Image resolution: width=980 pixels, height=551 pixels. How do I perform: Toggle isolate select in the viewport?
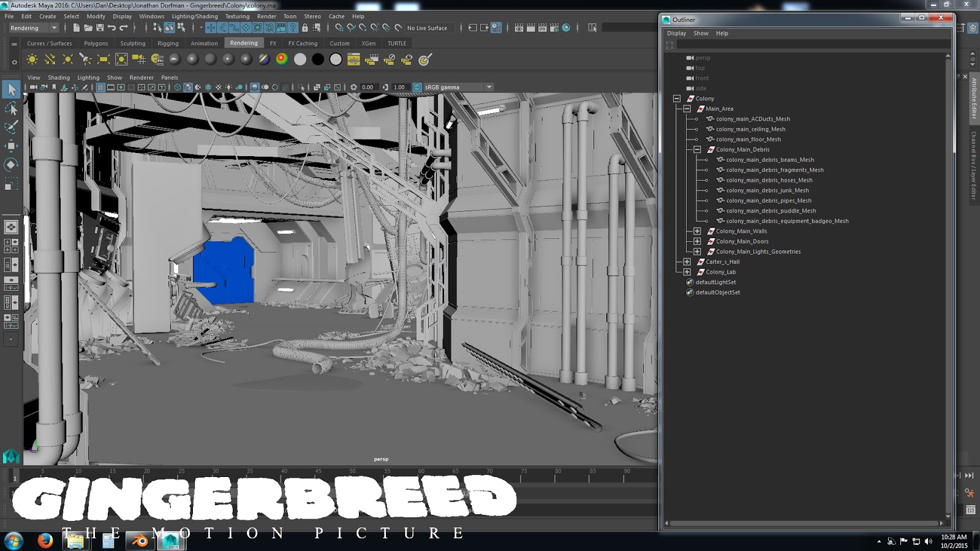click(301, 87)
